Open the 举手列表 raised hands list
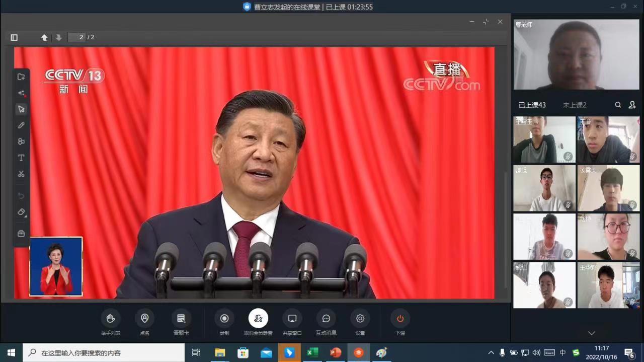Image resolution: width=644 pixels, height=362 pixels. [x=111, y=319]
